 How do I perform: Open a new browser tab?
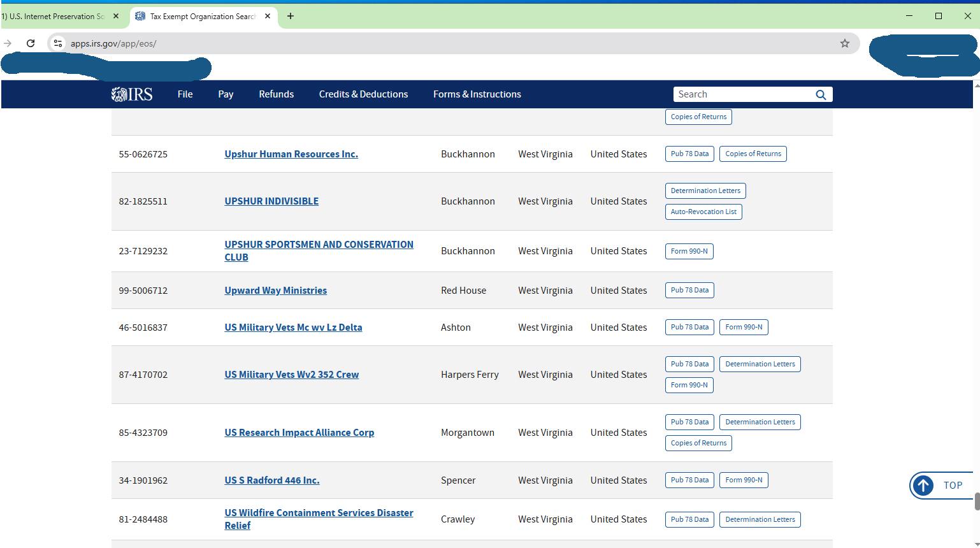point(291,16)
